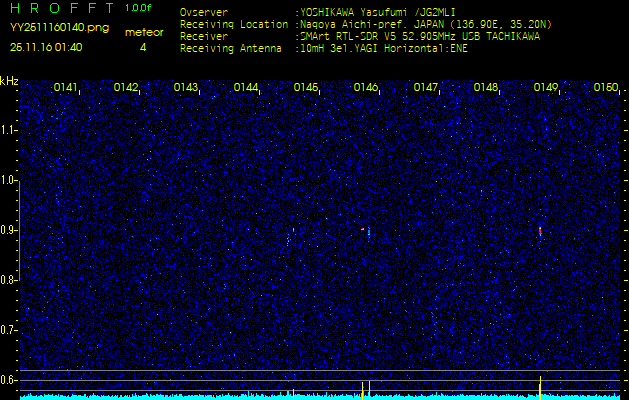The width and height of the screenshot is (629, 400).
Task: Select the SMArt RTL-SDR V5 receiver value
Action: (x=420, y=37)
